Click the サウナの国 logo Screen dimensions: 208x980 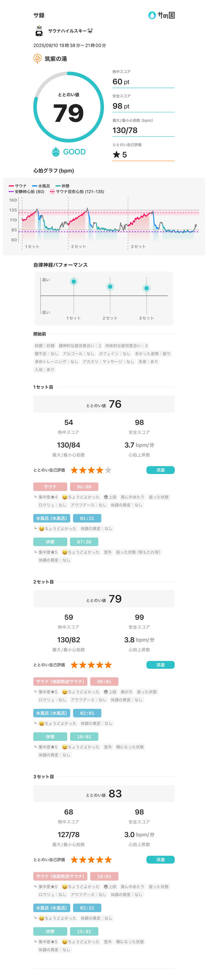[x=161, y=15]
